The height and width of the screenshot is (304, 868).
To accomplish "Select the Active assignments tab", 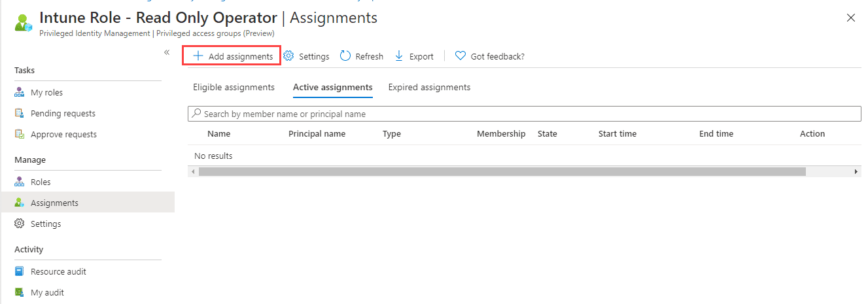I will coord(333,87).
